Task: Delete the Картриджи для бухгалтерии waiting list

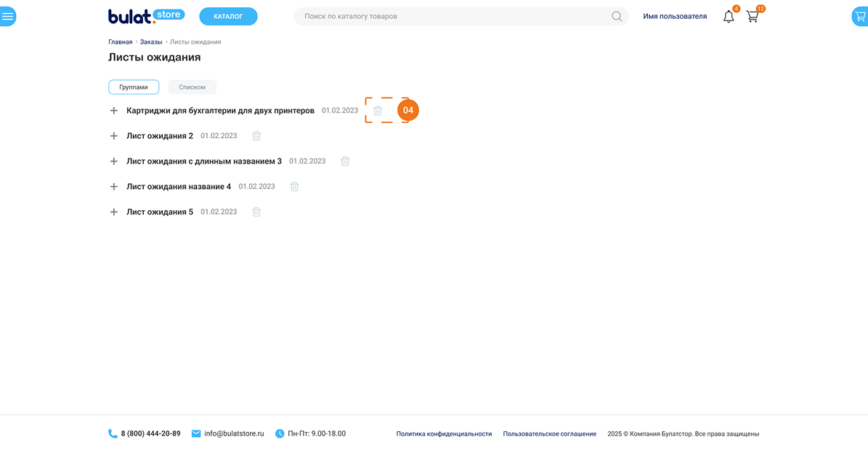Action: [378, 111]
